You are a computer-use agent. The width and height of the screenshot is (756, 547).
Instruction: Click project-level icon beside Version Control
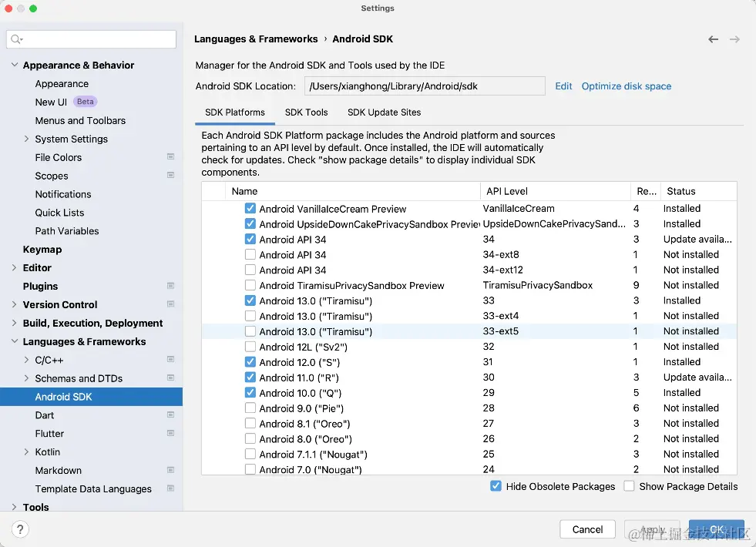coord(170,304)
